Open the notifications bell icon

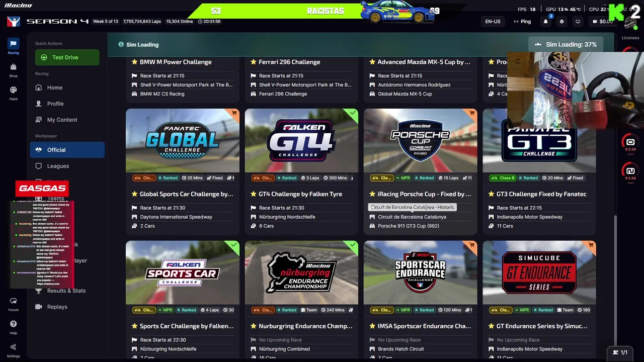tap(545, 22)
